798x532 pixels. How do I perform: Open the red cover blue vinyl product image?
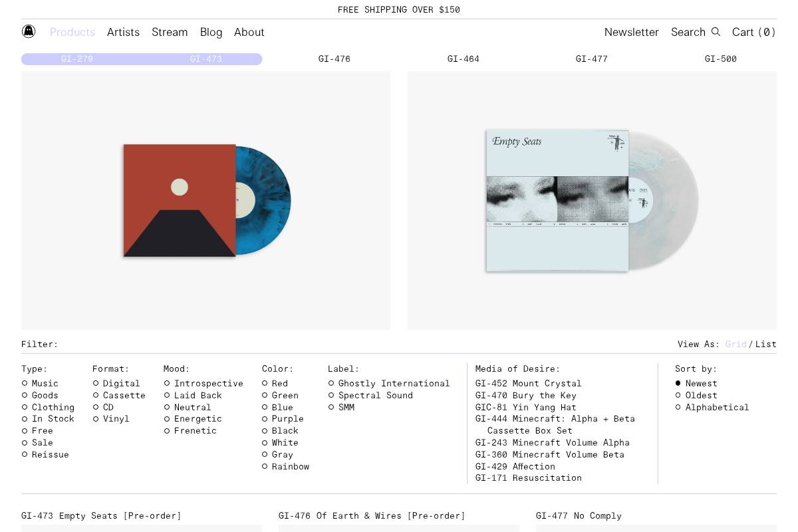(206, 200)
